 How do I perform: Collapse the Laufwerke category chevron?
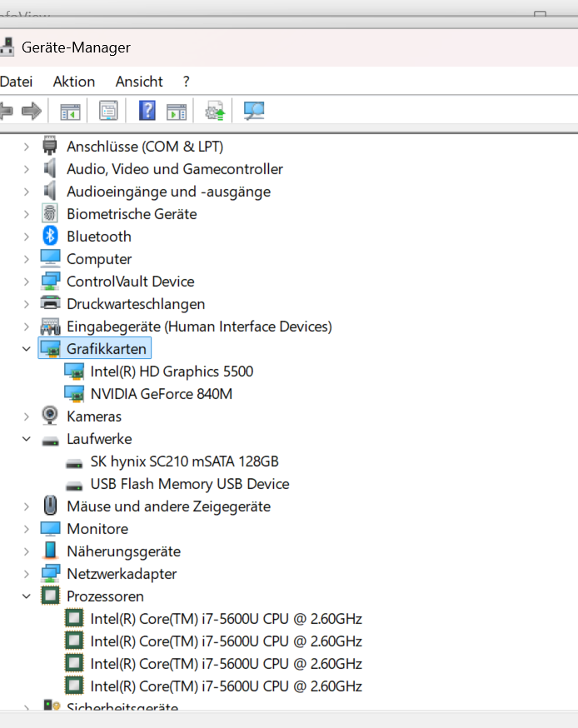click(x=27, y=439)
